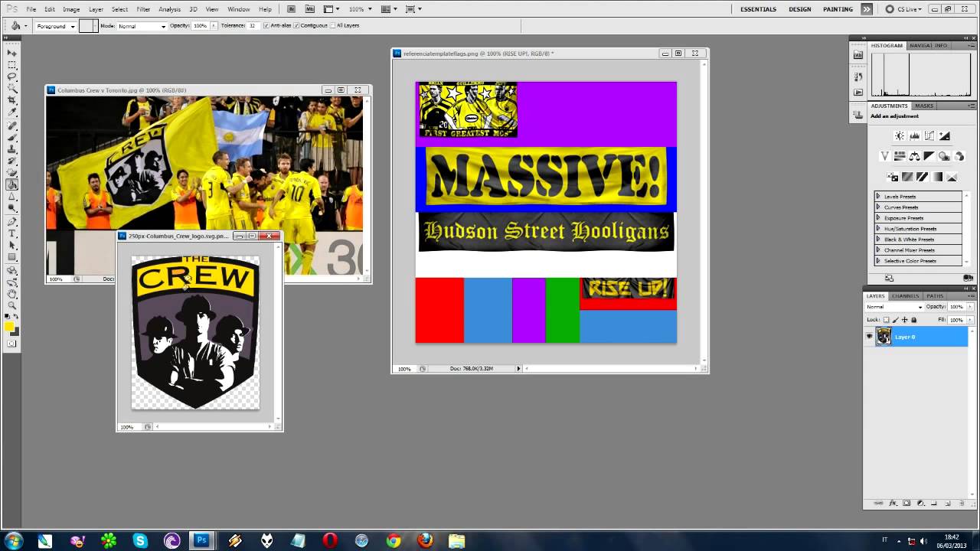980x551 pixels.
Task: Open CS Live button
Action: (903, 9)
